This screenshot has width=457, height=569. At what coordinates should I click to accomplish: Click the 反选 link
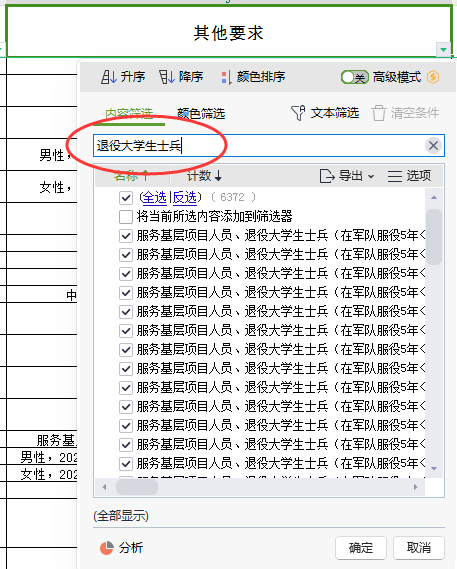coord(184,197)
